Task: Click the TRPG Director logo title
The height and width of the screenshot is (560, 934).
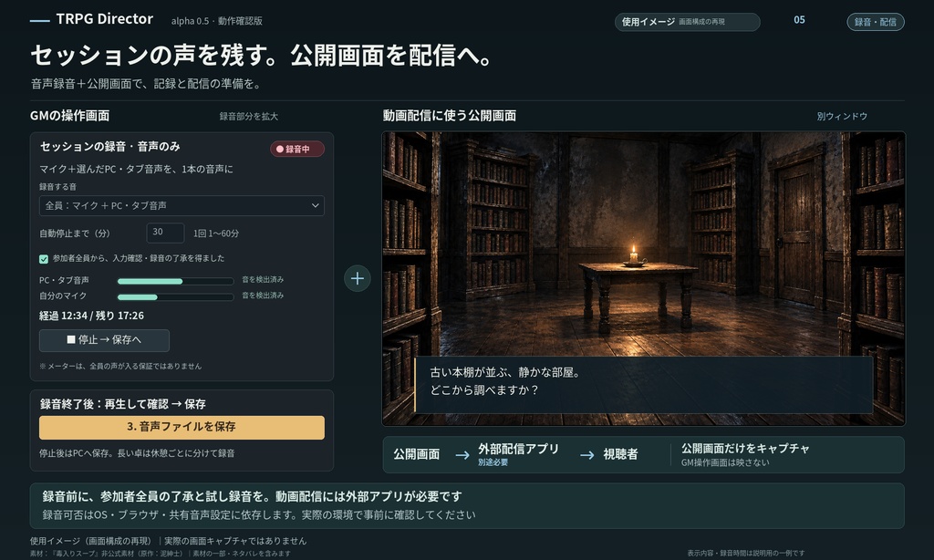Action: click(104, 19)
